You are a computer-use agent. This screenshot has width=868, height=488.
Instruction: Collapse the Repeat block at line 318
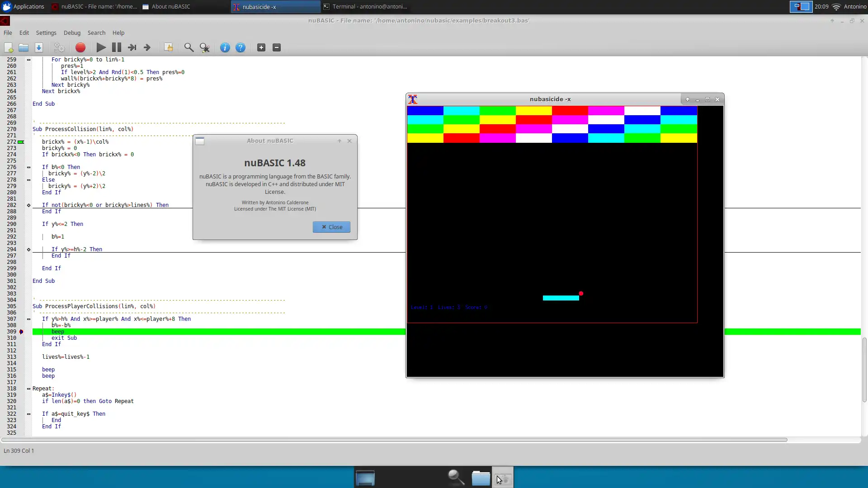(x=28, y=389)
